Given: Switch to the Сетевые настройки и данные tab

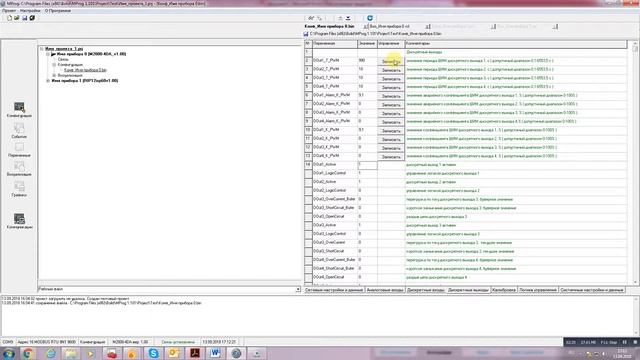Looking at the screenshot, I should click(x=333, y=290).
